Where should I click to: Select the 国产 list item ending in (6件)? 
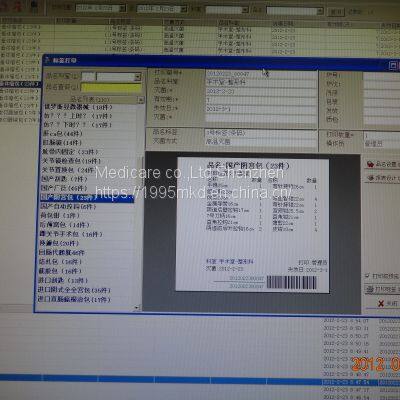click(x=68, y=207)
